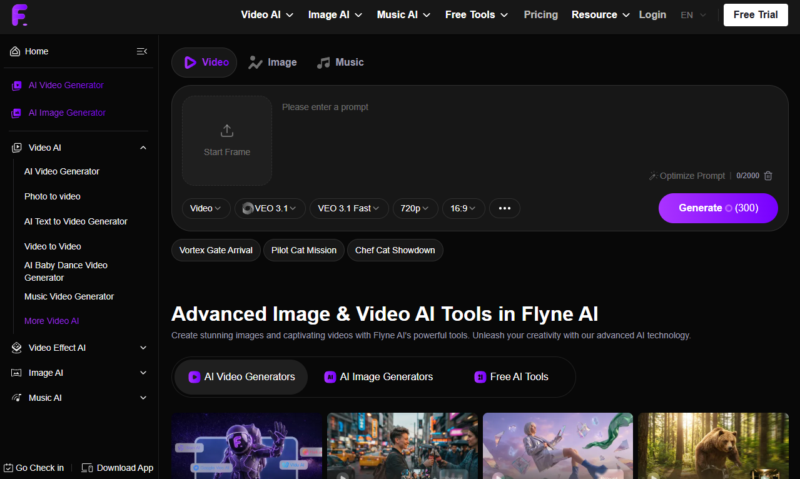Select the Pilot Cat Mission prompt chip

304,250
